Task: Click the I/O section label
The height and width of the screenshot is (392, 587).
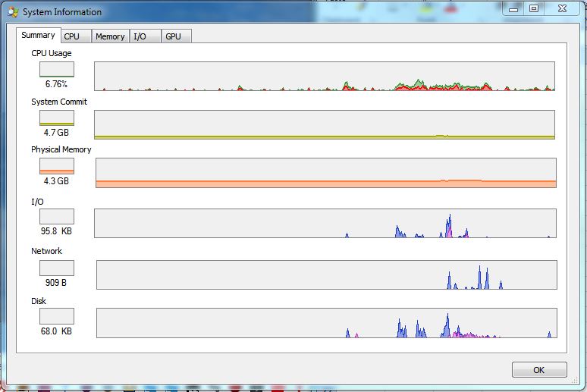Action: [x=37, y=202]
